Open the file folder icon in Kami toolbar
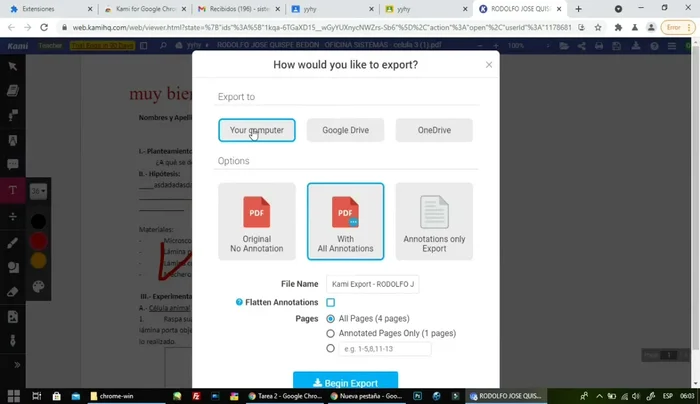The height and width of the screenshot is (404, 700). 564,46
